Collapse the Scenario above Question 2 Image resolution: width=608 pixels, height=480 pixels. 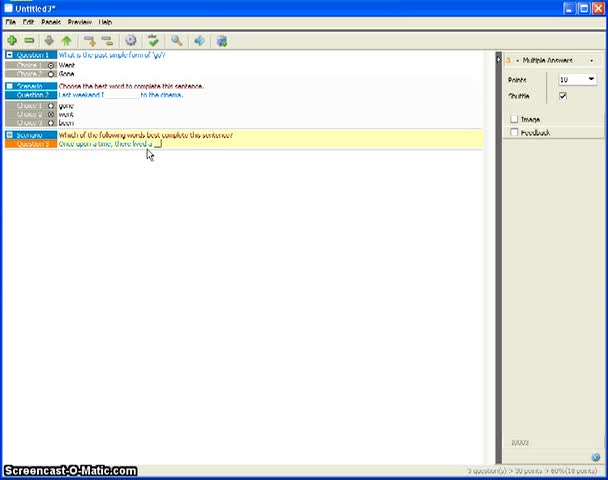10,86
